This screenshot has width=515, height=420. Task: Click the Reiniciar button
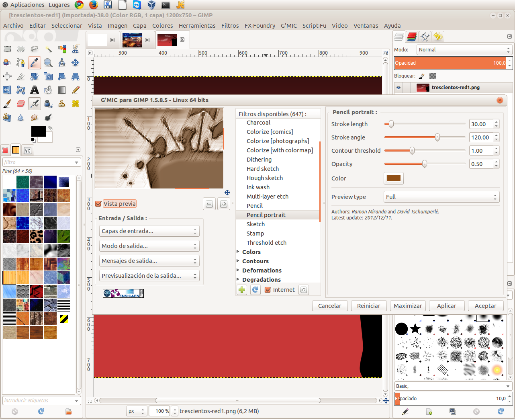click(x=369, y=306)
